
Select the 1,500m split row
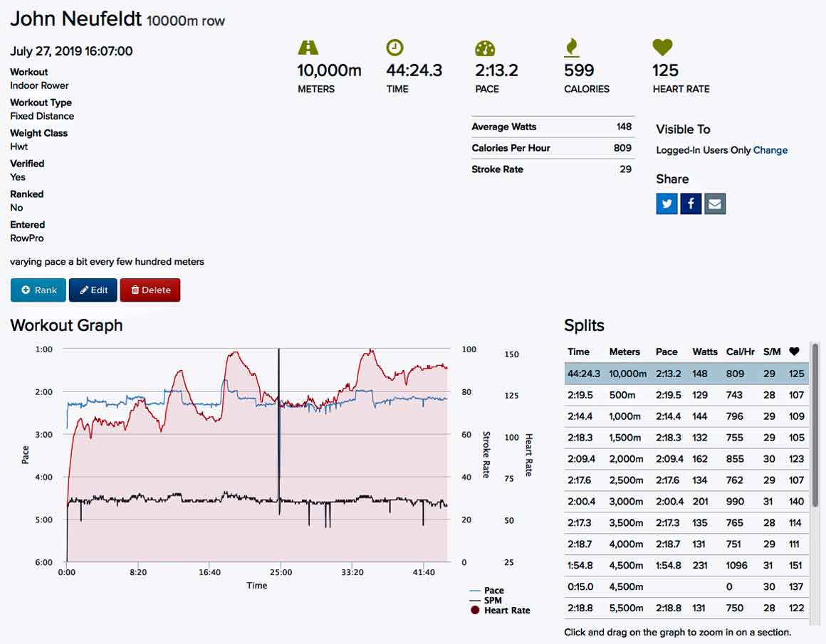coord(686,438)
